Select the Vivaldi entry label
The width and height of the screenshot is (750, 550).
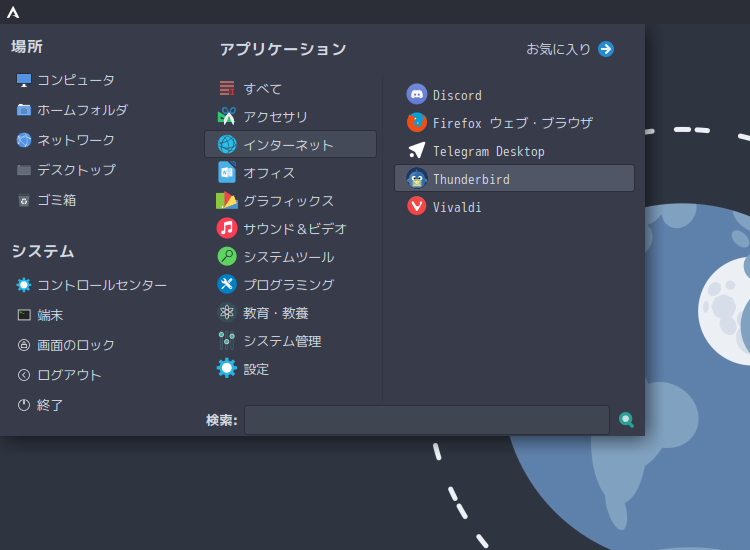[x=457, y=207]
